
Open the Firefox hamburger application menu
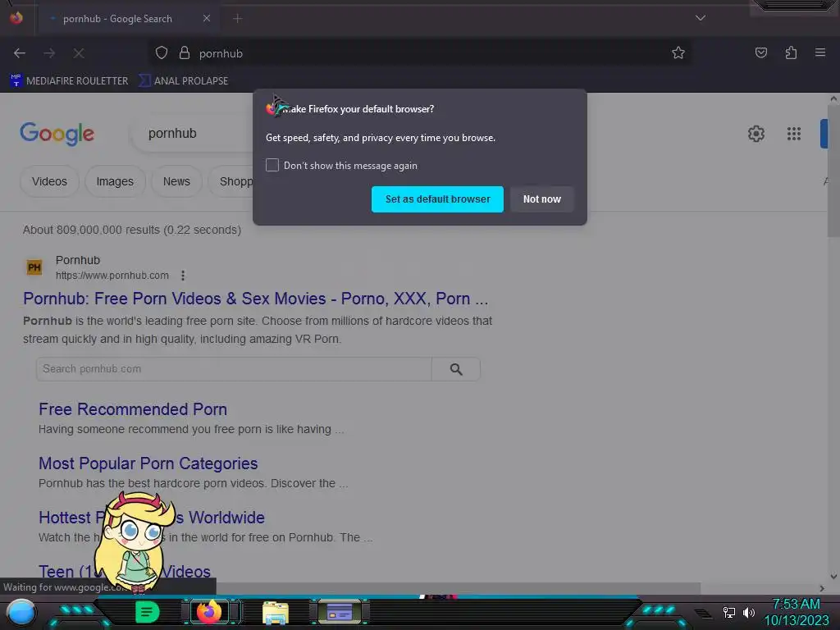click(820, 53)
